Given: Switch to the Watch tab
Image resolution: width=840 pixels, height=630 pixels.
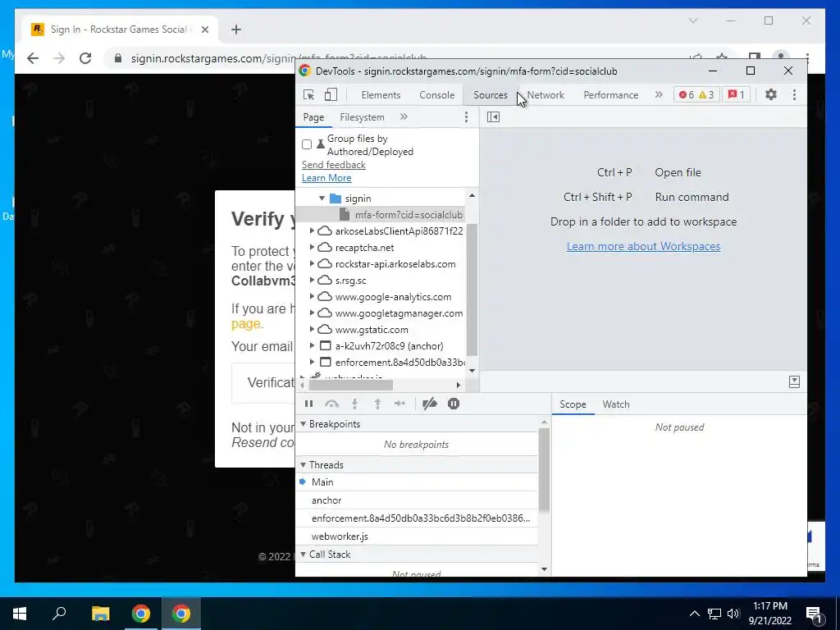Looking at the screenshot, I should 615,404.
